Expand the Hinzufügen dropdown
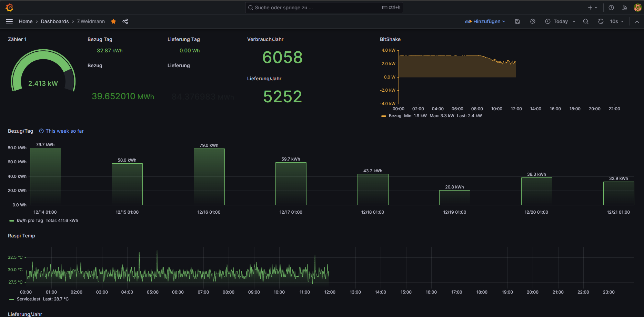Image resolution: width=644 pixels, height=317 pixels. tap(485, 21)
